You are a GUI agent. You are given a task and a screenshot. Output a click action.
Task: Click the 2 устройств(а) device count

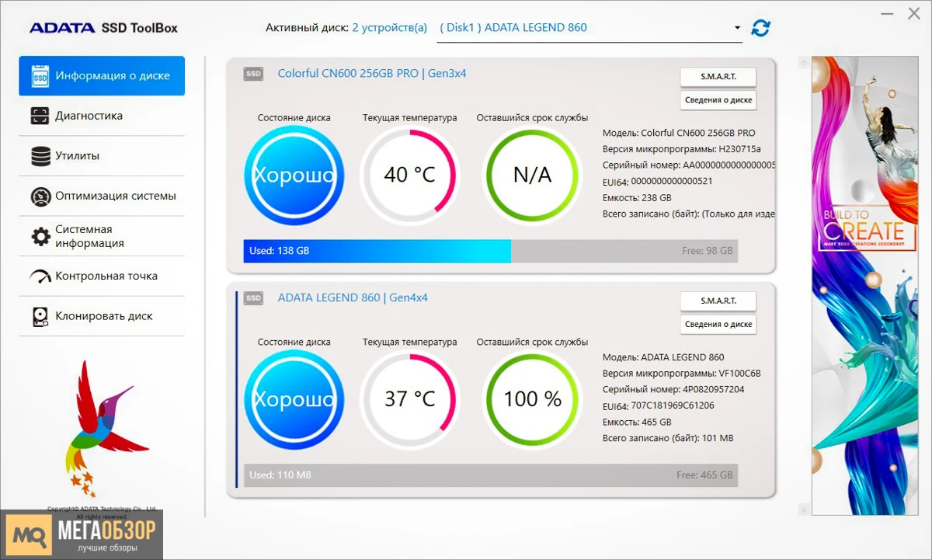tap(390, 28)
